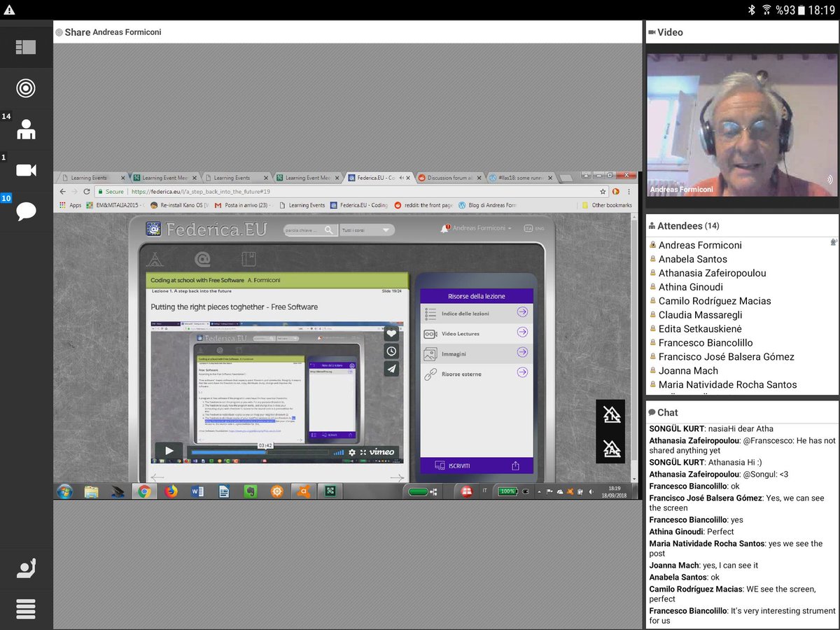Go to next slide arrow
Image resolution: width=840 pixels, height=630 pixels.
coord(397,477)
